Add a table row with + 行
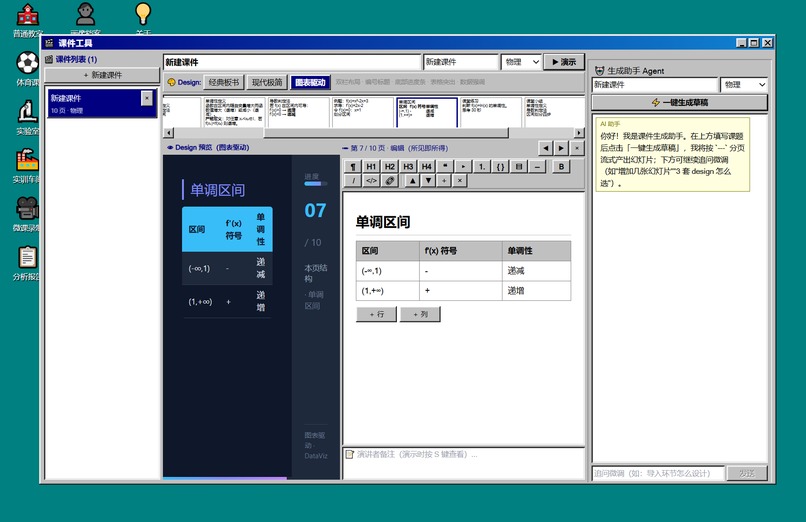 coord(376,314)
